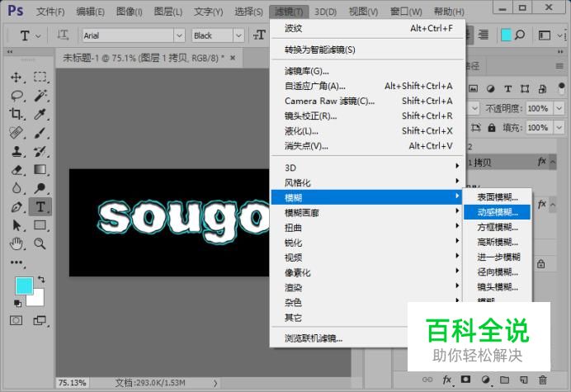Open the 文件(F) menu
Screen dimensions: 571x392
coord(50,12)
